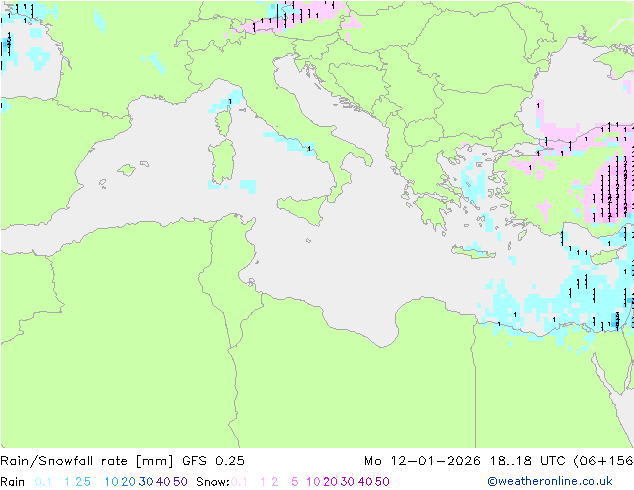Click the "Rain" legend label
Image resolution: width=634 pixels, height=490 pixels.
pos(13,482)
